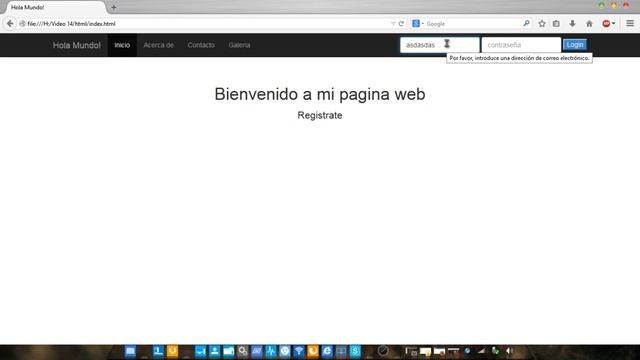This screenshot has height=360, width=640.
Task: Click the activity monitor pulse taskbar icon
Action: click(271, 351)
